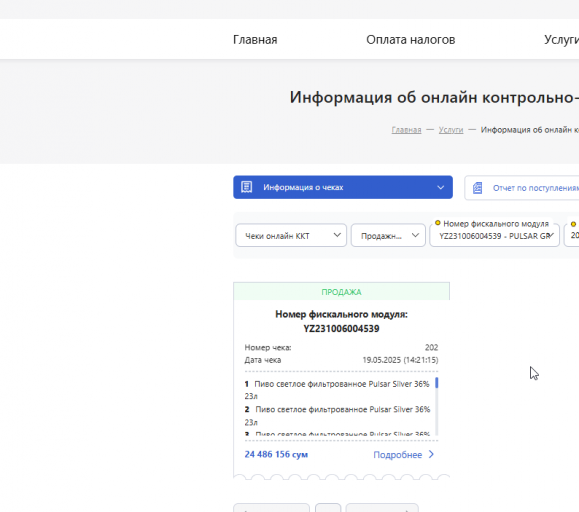Go to Главная in the top navigation
The width and height of the screenshot is (579, 512).
pyautogui.click(x=255, y=39)
